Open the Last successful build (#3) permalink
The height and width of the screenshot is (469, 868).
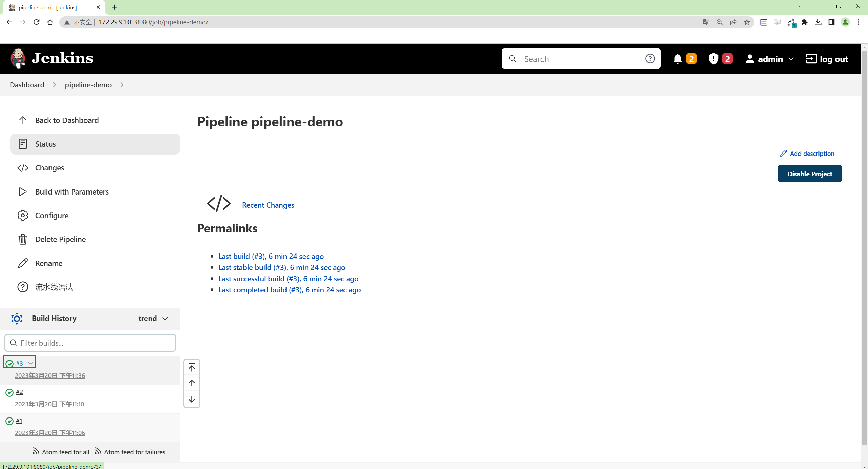tap(288, 279)
